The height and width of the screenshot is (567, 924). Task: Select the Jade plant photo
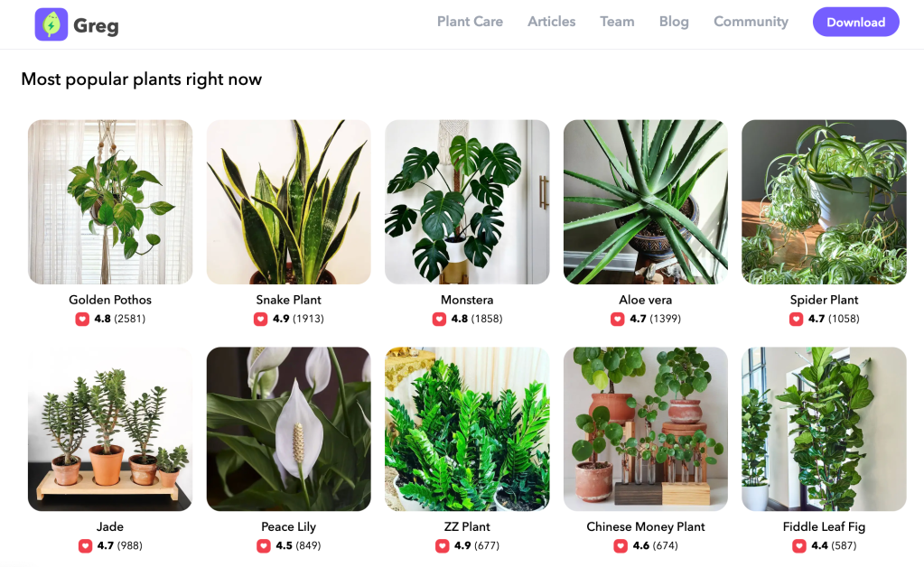pos(110,429)
